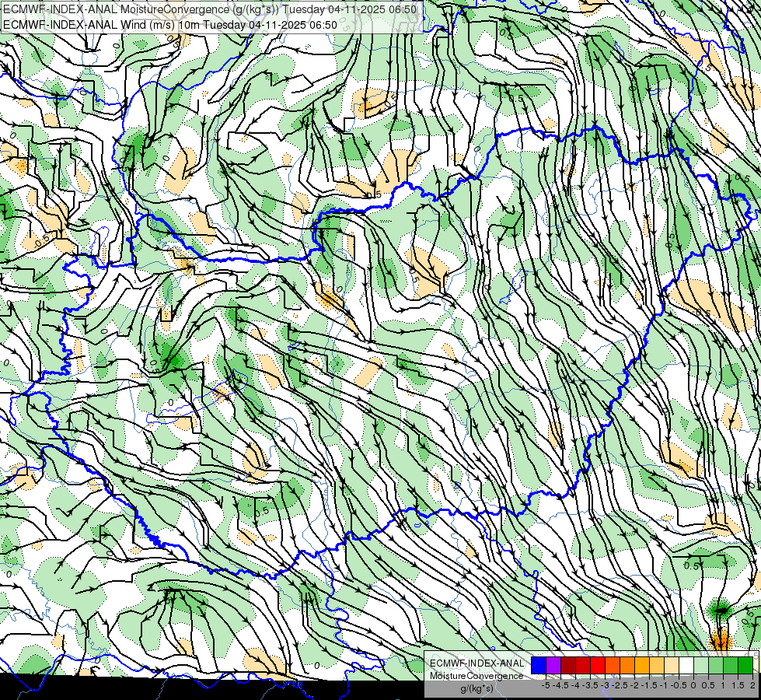761x700 pixels.
Task: Click the legend tick value -2.5
Action: (620, 685)
